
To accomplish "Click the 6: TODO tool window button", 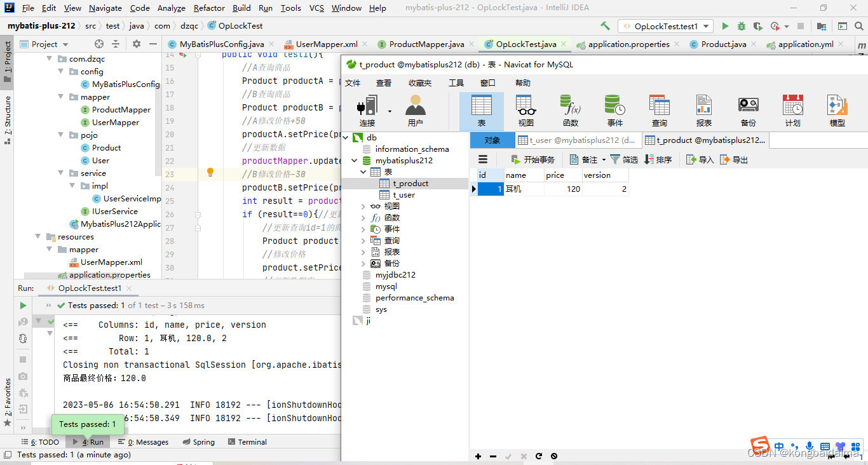I will pyautogui.click(x=40, y=442).
